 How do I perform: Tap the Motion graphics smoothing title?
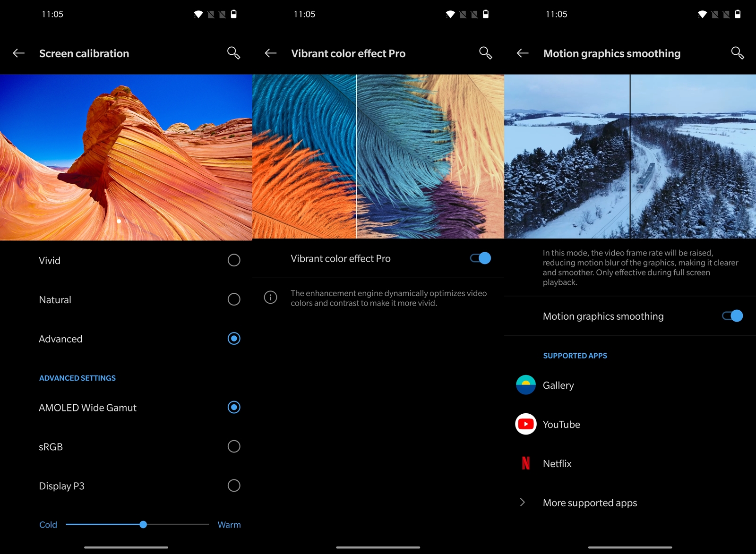pyautogui.click(x=612, y=54)
